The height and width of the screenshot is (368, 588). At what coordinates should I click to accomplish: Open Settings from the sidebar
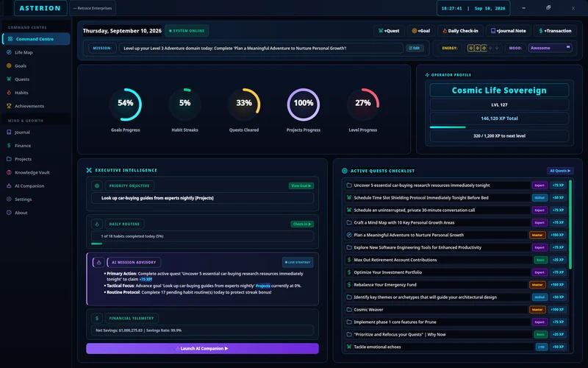[36, 199]
